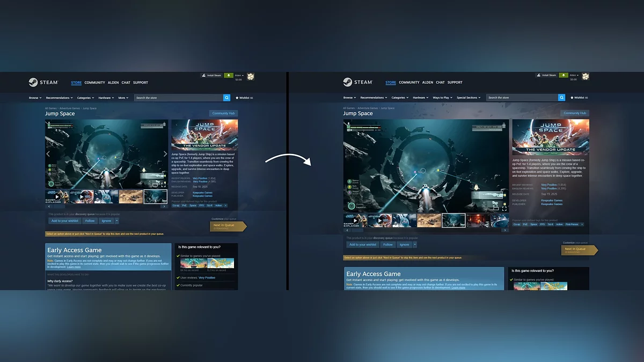The image size is (644, 362).
Task: Click the plus tag button in the left Steam page
Action: pyautogui.click(x=225, y=205)
